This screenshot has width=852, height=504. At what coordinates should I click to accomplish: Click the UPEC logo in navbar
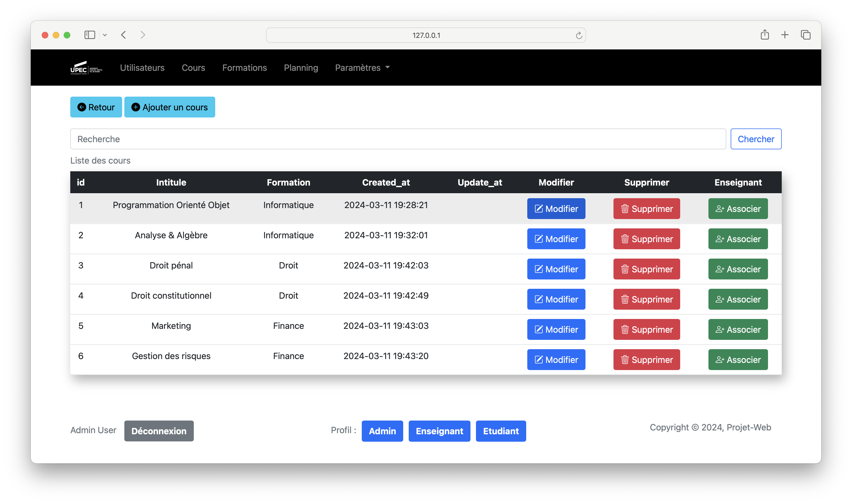86,68
